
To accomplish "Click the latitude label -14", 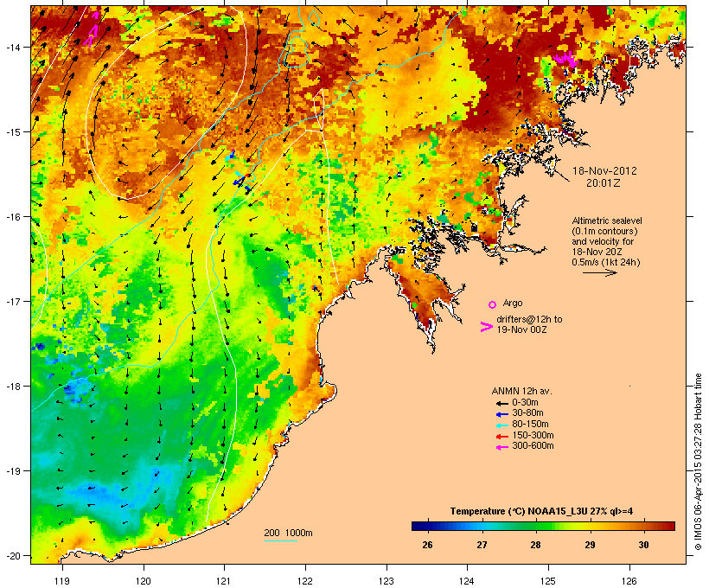I will tap(13, 48).
